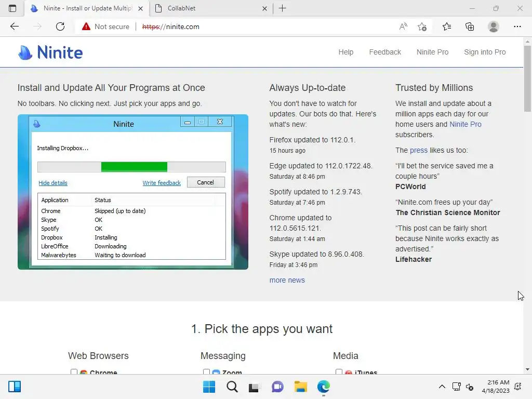
Task: Switch to the Ninite browser tab
Action: coord(87,8)
